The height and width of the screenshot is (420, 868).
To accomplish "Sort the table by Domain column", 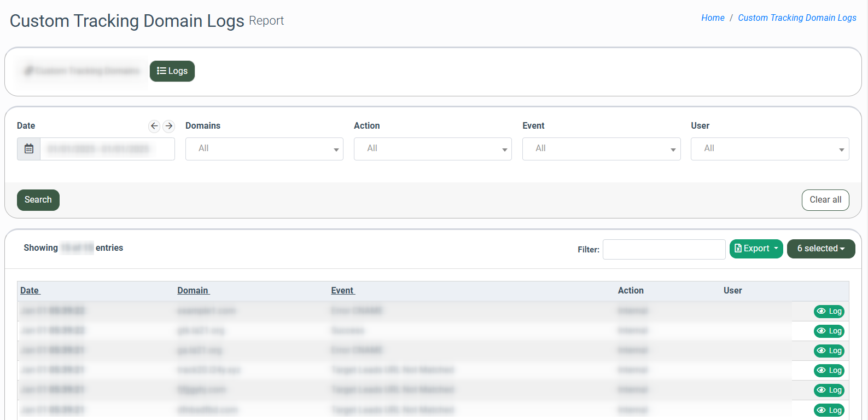I will (193, 291).
